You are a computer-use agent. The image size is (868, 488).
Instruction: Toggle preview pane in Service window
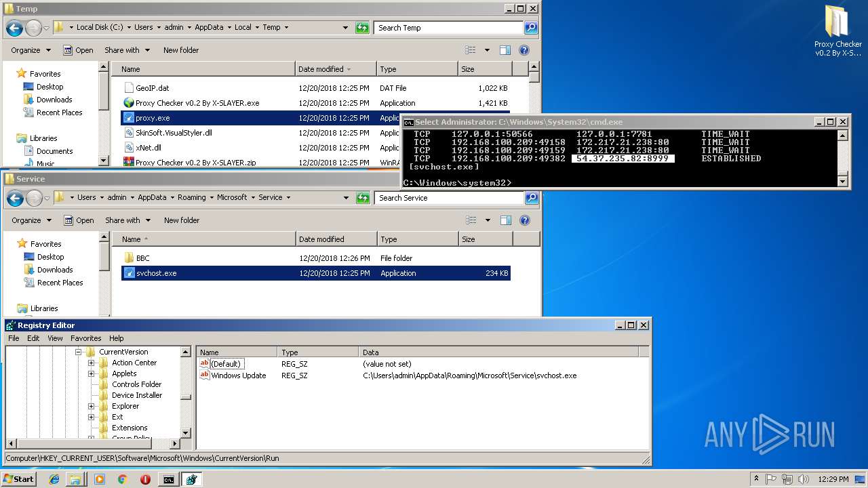[505, 220]
